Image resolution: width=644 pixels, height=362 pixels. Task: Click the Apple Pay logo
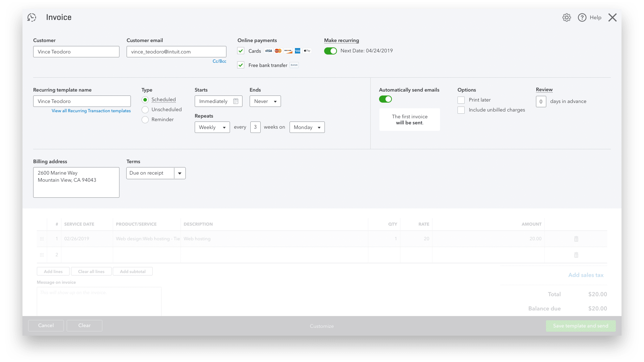point(307,51)
